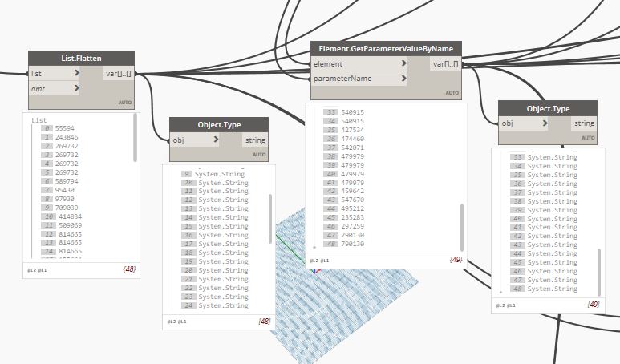Click the Element.GetParameterValueByName var[]..[] output port
This screenshot has width=620, height=364.
pyautogui.click(x=445, y=64)
